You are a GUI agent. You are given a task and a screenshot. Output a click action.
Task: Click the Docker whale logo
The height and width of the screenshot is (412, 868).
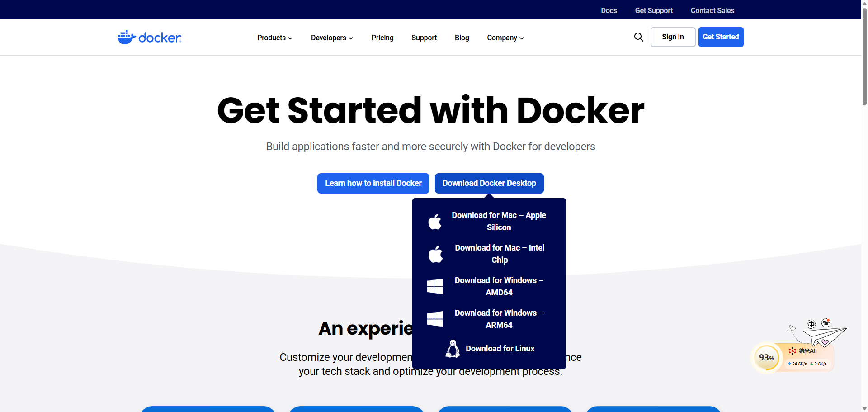150,37
